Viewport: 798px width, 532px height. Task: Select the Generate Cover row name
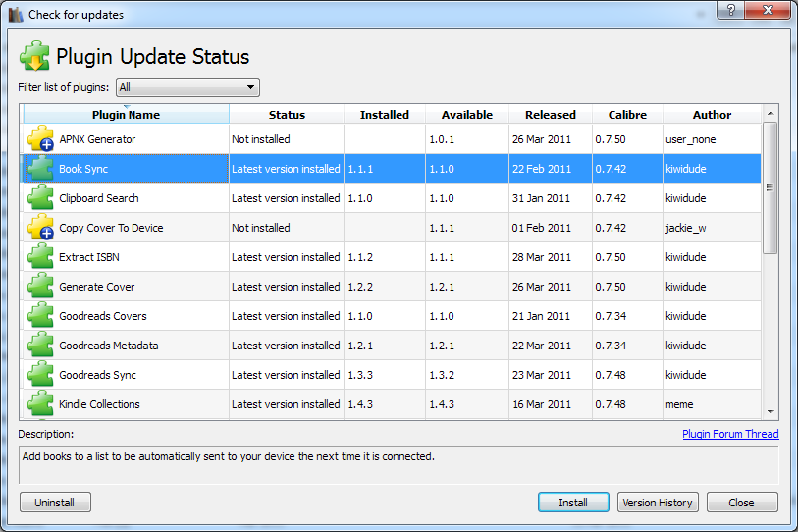tap(97, 288)
